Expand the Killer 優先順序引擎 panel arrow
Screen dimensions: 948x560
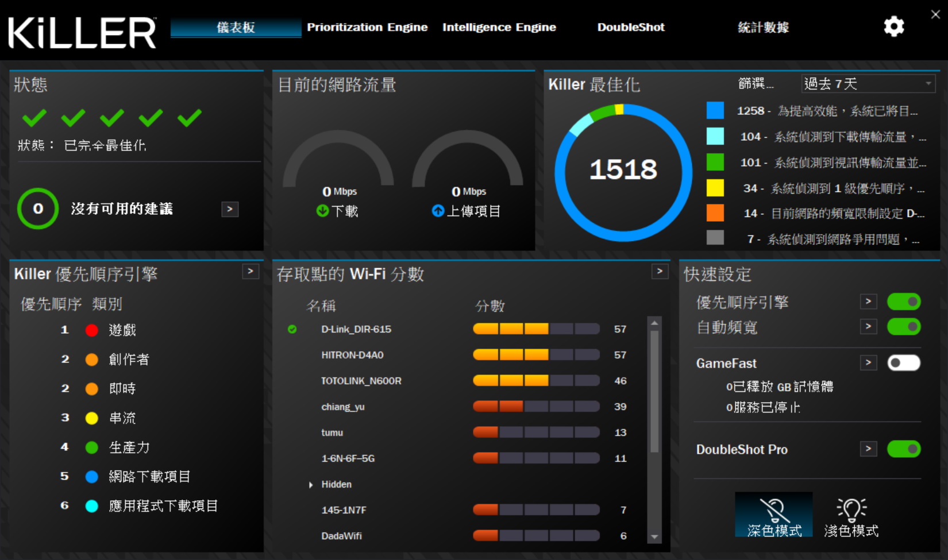pyautogui.click(x=251, y=271)
